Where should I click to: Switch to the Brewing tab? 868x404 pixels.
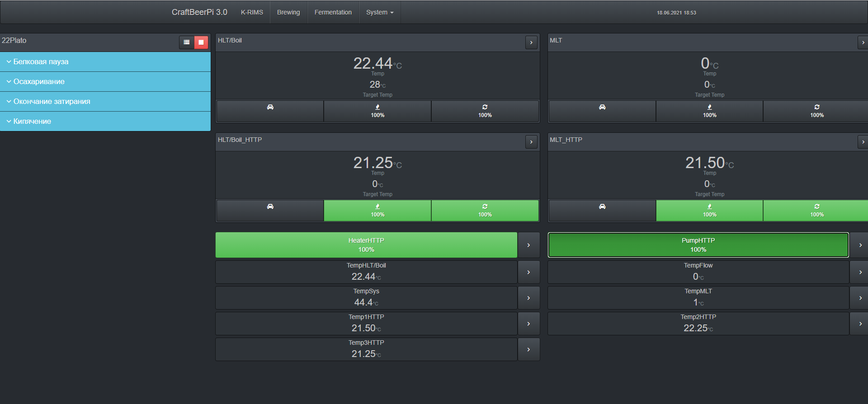tap(288, 12)
